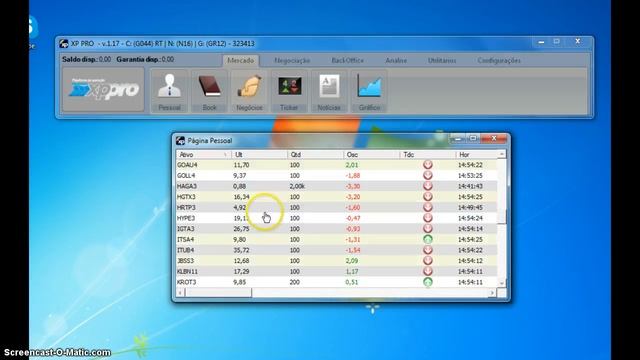Screen dimensions: 640x360
Task: Select the HYPE3 ticker cell
Action: click(x=186, y=218)
